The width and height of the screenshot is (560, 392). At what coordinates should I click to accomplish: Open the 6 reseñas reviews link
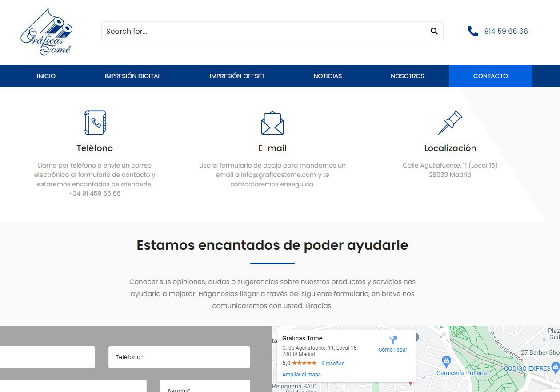332,364
